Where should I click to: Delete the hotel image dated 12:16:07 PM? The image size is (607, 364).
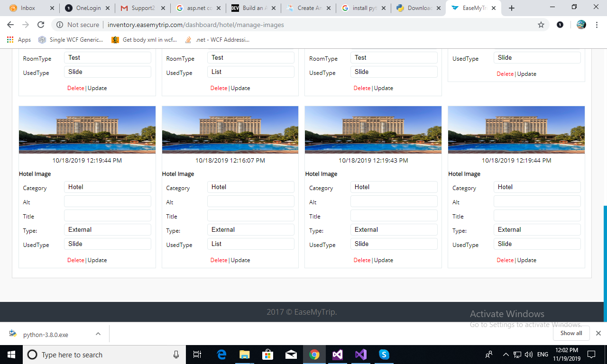219,260
